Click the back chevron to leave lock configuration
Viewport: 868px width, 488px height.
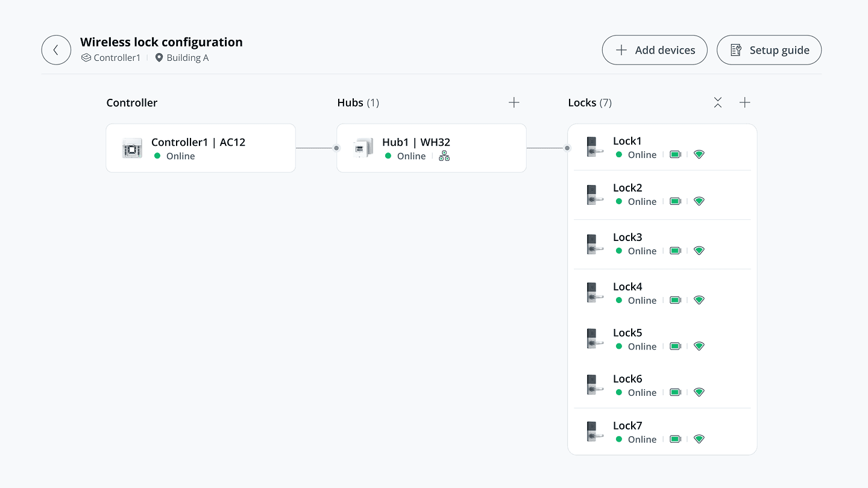[x=56, y=49]
